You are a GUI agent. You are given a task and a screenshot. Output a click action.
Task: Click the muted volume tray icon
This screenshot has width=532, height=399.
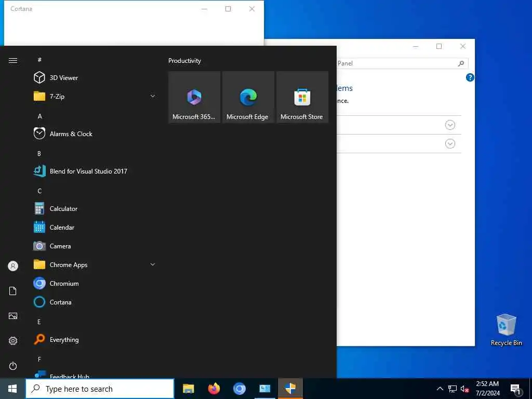pos(465,389)
